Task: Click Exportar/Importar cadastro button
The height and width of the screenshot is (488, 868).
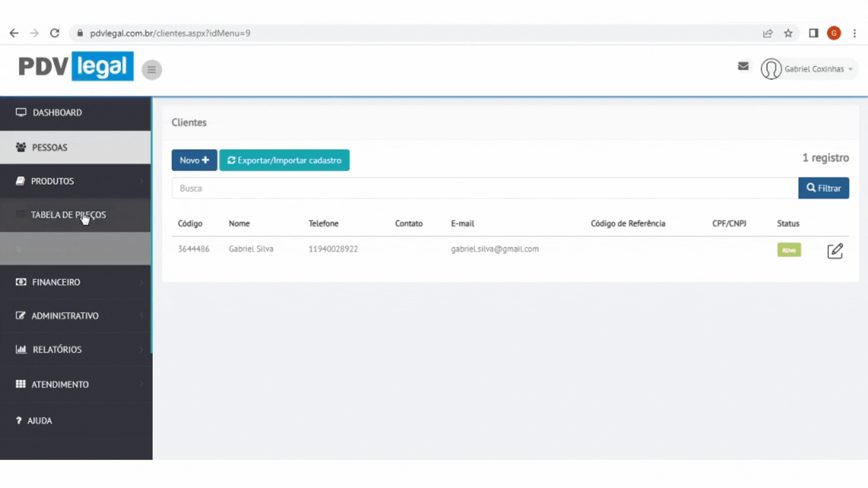Action: (x=284, y=160)
